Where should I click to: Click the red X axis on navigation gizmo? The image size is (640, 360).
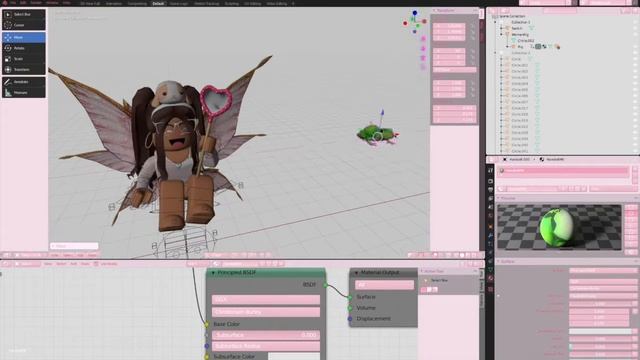[x=424, y=21]
